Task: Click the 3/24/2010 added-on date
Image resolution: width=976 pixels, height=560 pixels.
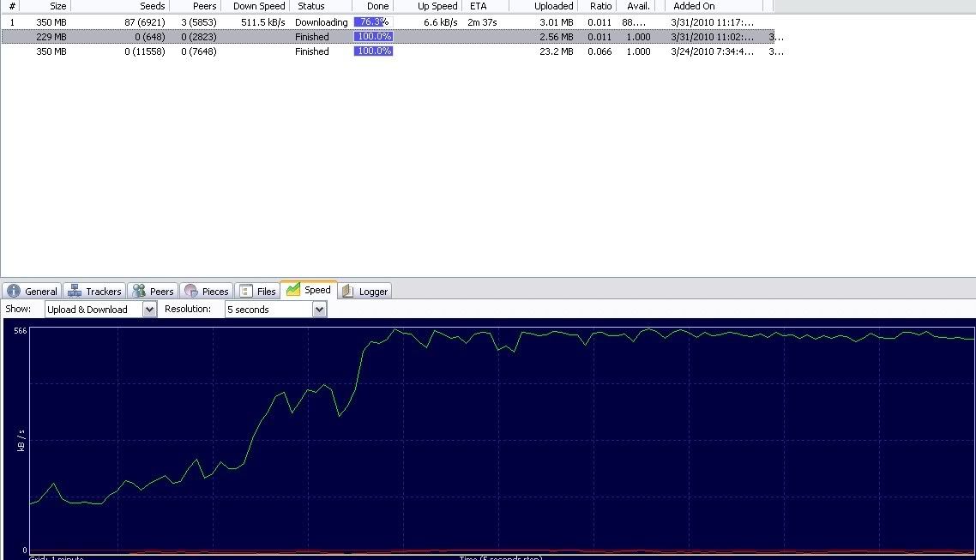Action: 712,51
